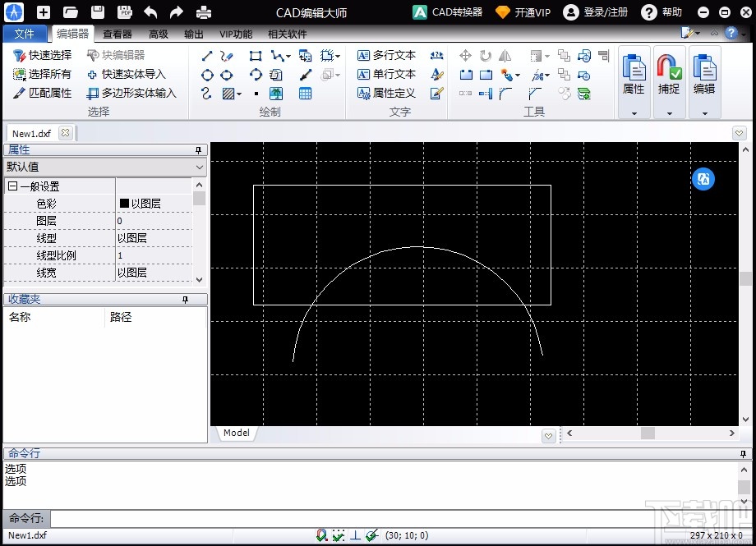Click the 开通VIP button
Image resolution: width=756 pixels, height=546 pixels.
[523, 12]
